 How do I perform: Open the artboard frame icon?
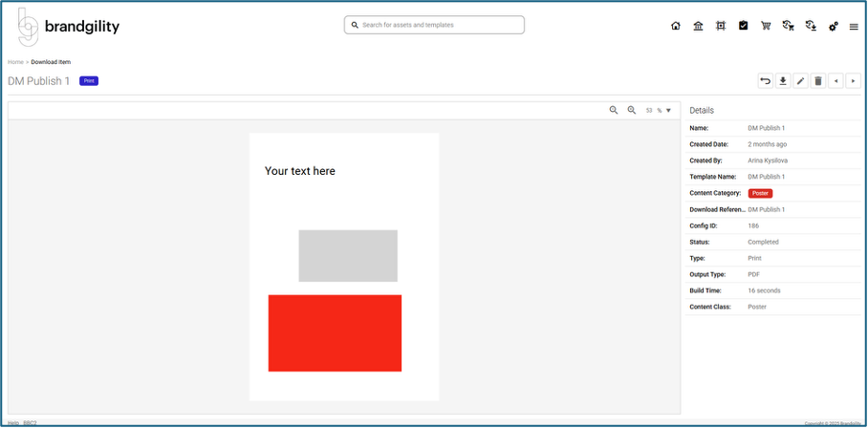[x=721, y=26]
